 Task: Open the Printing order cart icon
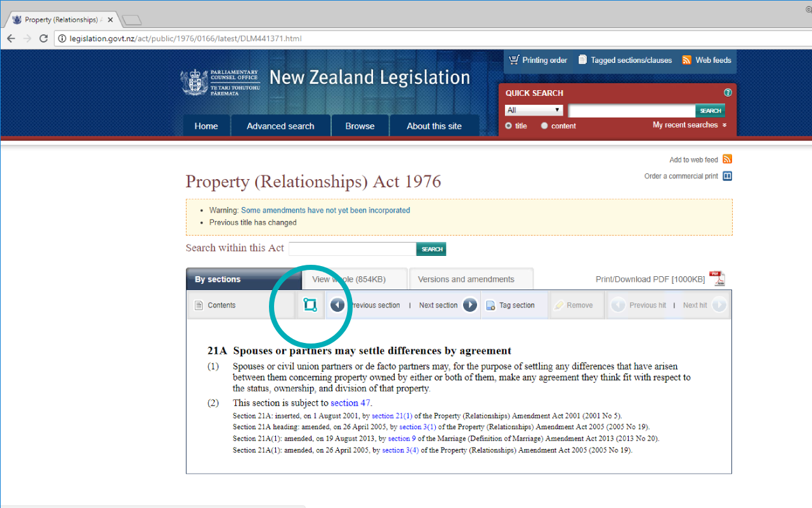(x=514, y=60)
